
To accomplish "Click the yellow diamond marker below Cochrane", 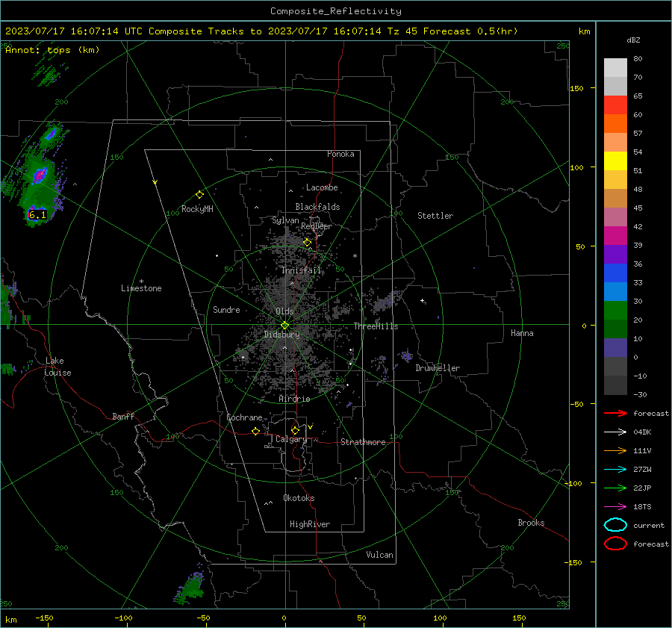I will [x=255, y=431].
